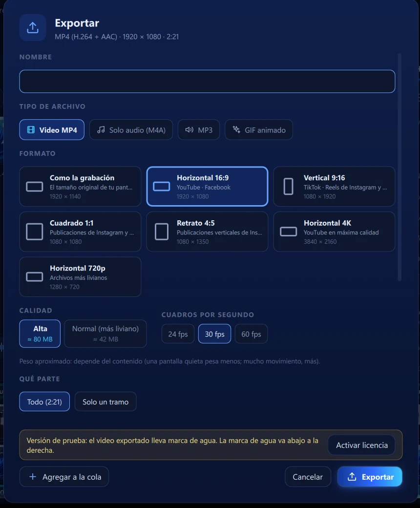
Task: Click the film icon on Video MP4
Action: [x=31, y=130]
